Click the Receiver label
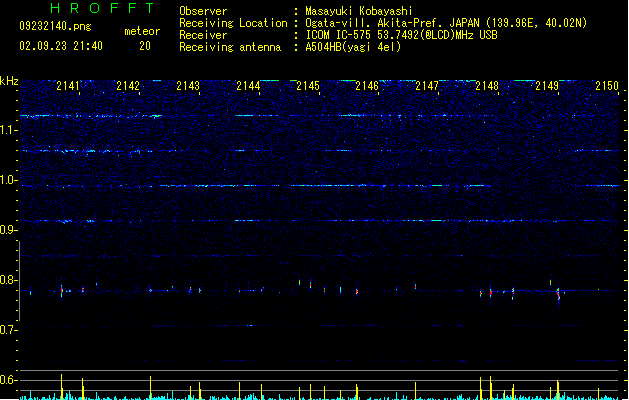 click(x=203, y=35)
